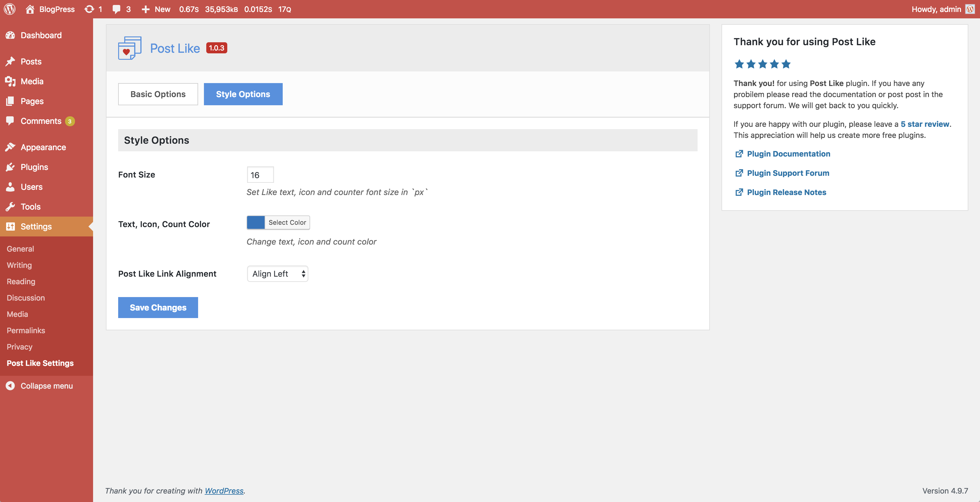Click the Post Like title text
980x502 pixels.
point(175,48)
